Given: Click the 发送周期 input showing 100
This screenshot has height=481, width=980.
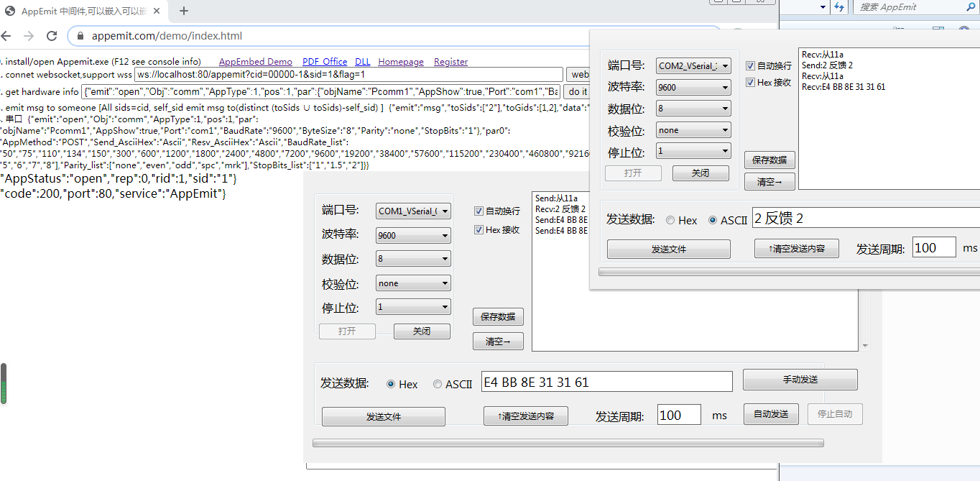Looking at the screenshot, I should (678, 414).
